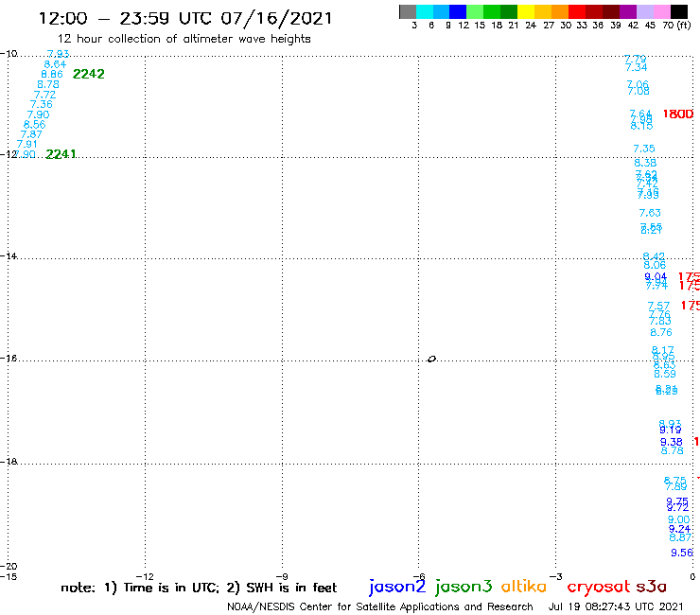
Task: Select the 8.38 wave height reading
Action: [x=645, y=163]
